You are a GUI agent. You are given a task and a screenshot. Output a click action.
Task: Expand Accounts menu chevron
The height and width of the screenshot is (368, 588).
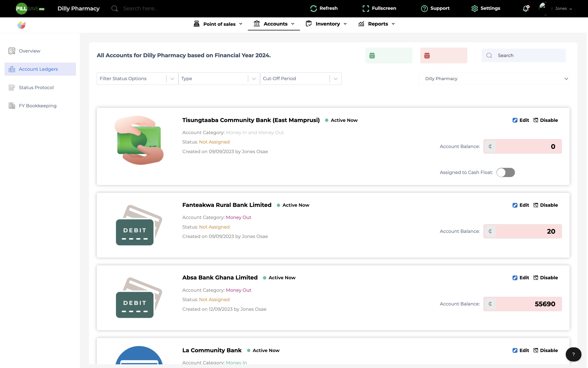click(293, 24)
